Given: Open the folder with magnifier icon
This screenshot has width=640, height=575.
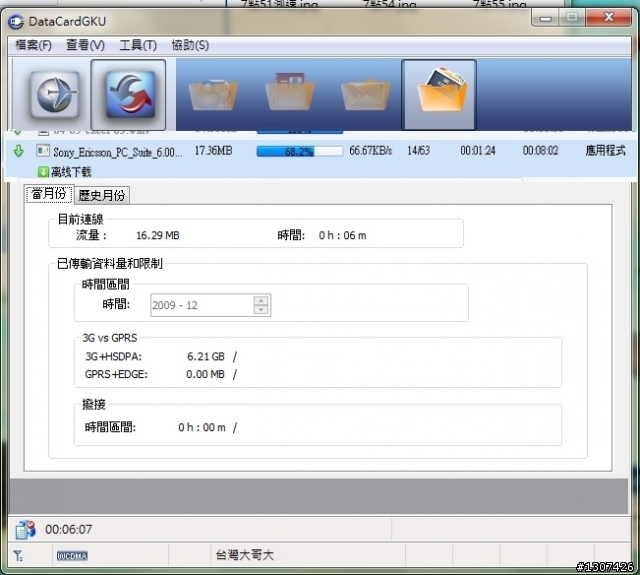Looking at the screenshot, I should (213, 95).
